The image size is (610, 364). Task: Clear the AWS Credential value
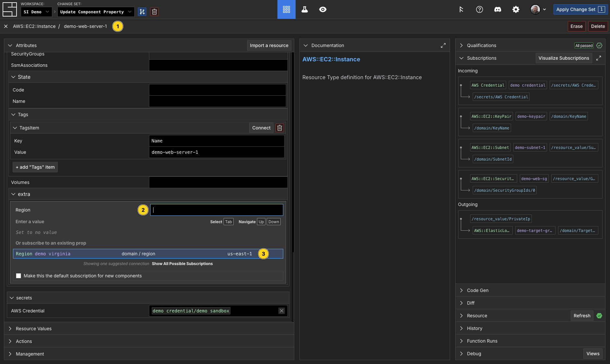pyautogui.click(x=281, y=311)
